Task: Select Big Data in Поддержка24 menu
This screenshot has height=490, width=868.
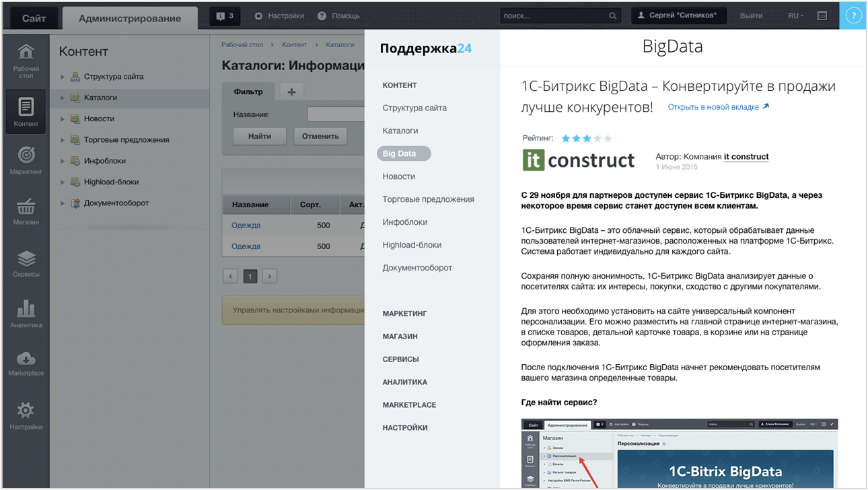Action: pos(404,153)
